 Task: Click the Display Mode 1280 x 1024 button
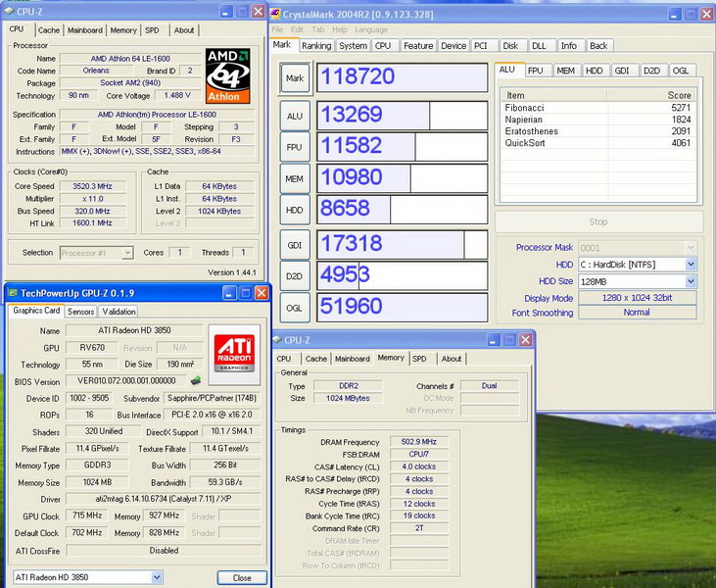click(x=637, y=298)
